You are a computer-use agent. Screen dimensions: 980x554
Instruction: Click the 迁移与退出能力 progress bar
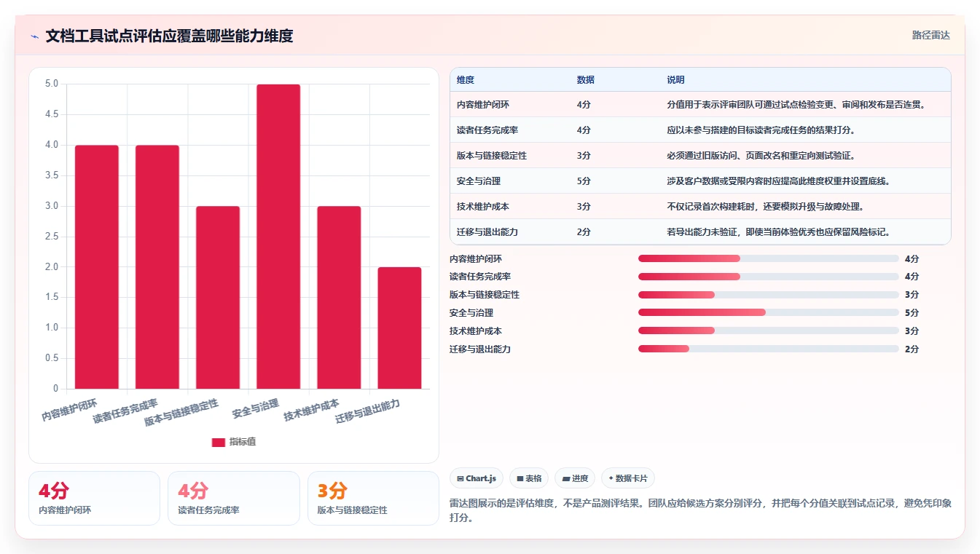click(768, 349)
